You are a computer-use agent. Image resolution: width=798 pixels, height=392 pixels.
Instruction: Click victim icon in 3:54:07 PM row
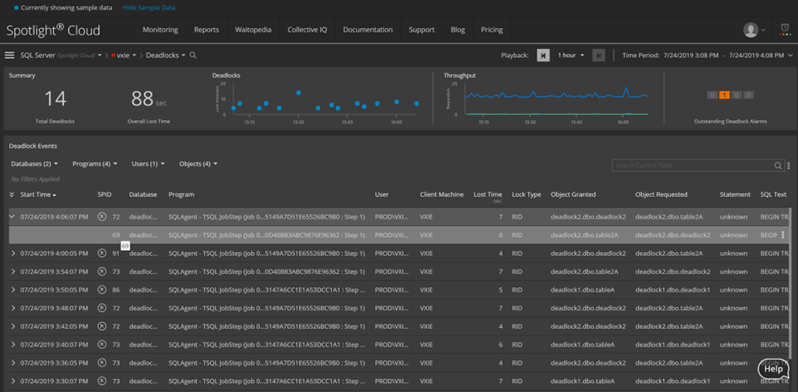[102, 271]
